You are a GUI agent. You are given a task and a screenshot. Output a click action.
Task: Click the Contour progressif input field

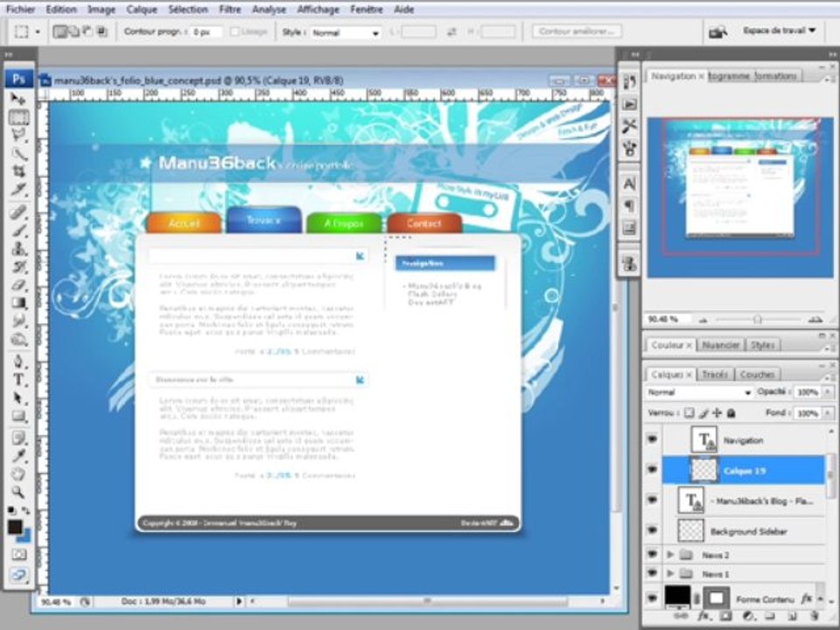(x=206, y=32)
